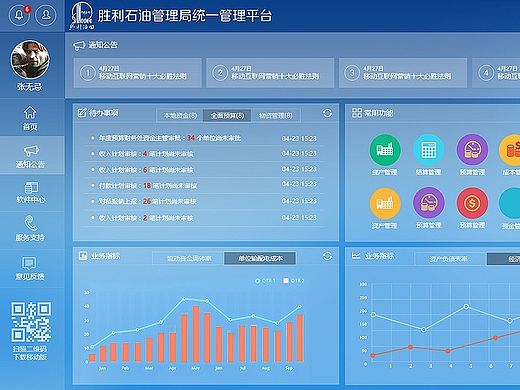Open the partially visible announcement card 4
520x390 pixels.
[496, 73]
